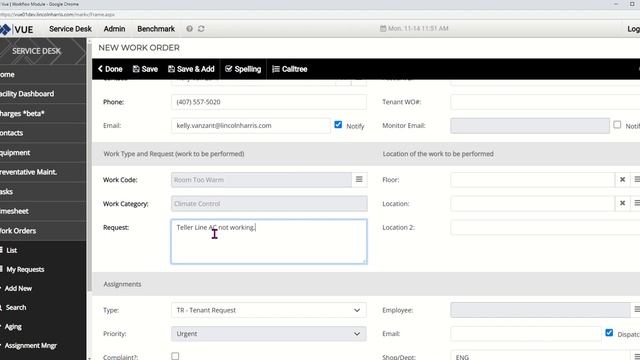The height and width of the screenshot is (360, 640).
Task: Click the Employee input field
Action: point(540,310)
